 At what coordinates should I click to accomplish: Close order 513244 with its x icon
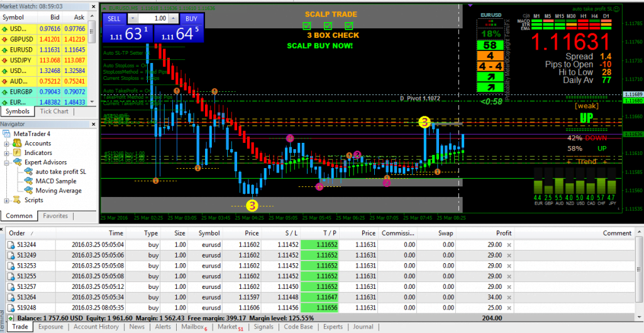point(508,245)
